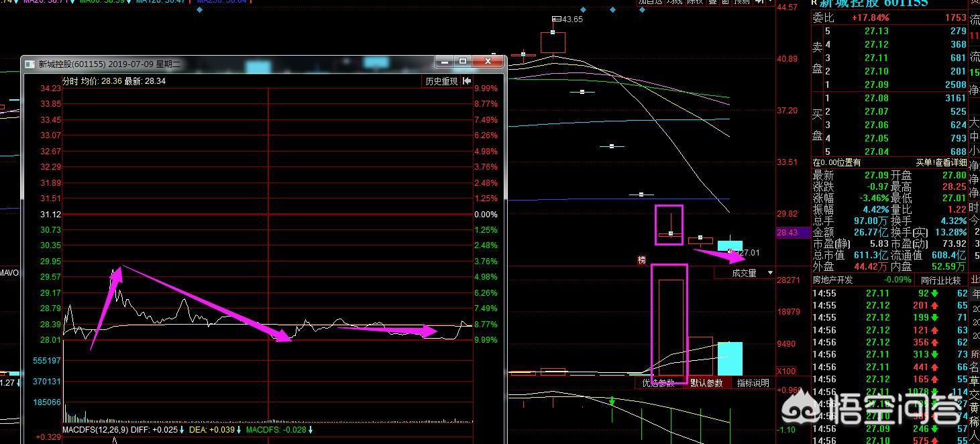Click the MACDFS DEA down-arrow indicator
The image size is (980, 444).
pos(238,429)
